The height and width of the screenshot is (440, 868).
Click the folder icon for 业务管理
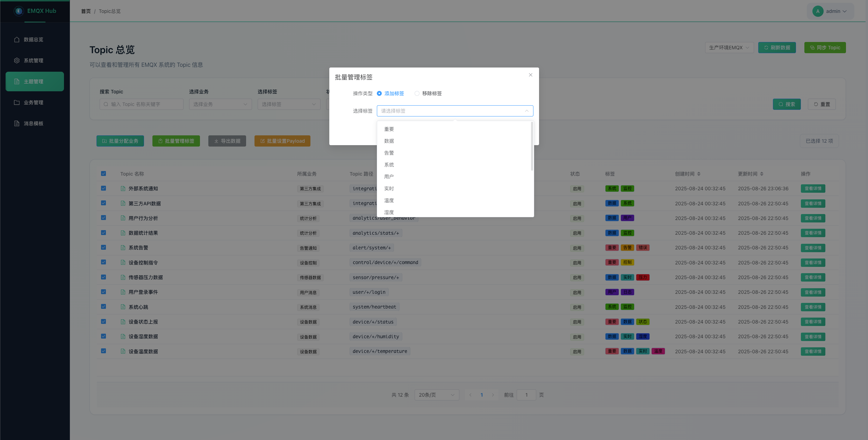click(16, 102)
